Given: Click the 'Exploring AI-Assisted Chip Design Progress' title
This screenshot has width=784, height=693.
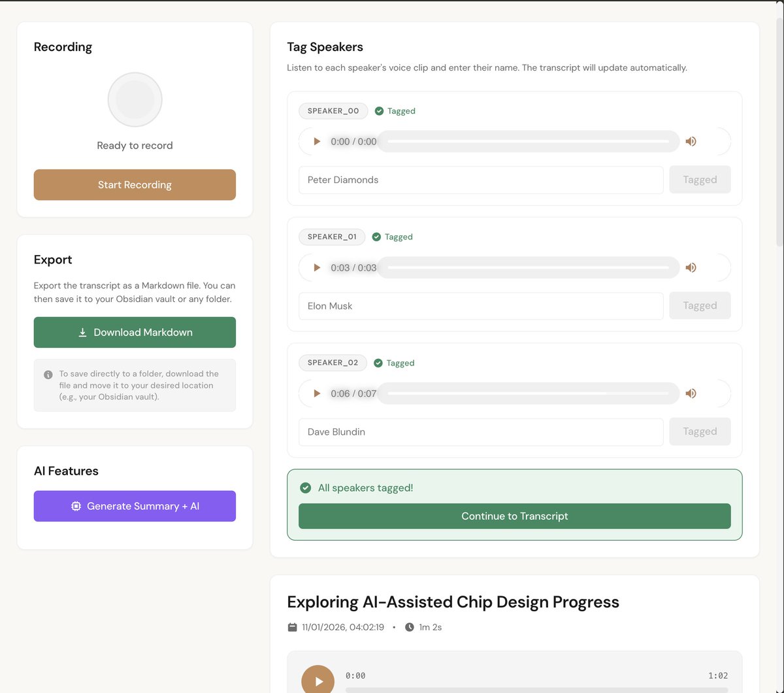Looking at the screenshot, I should click(453, 602).
